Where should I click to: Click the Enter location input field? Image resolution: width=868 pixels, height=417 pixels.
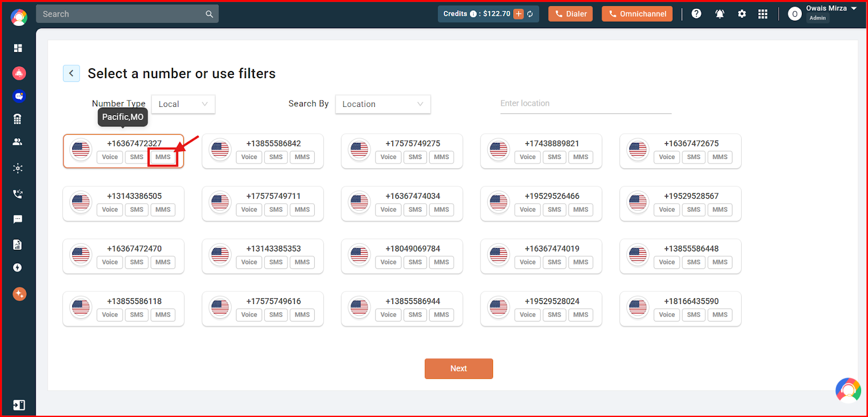[586, 104]
